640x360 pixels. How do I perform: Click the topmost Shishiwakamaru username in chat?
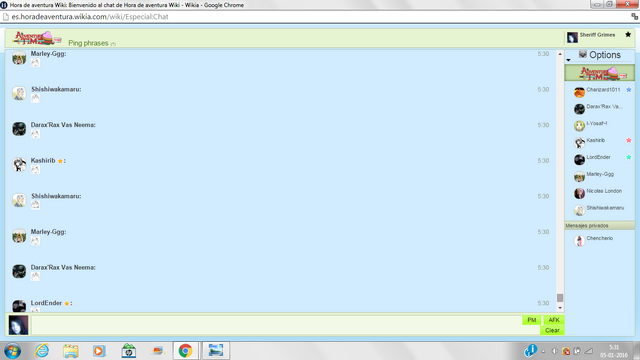(56, 89)
